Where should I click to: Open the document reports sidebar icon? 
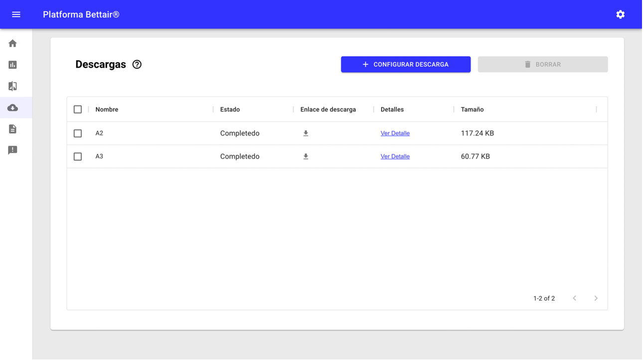pos(13,129)
